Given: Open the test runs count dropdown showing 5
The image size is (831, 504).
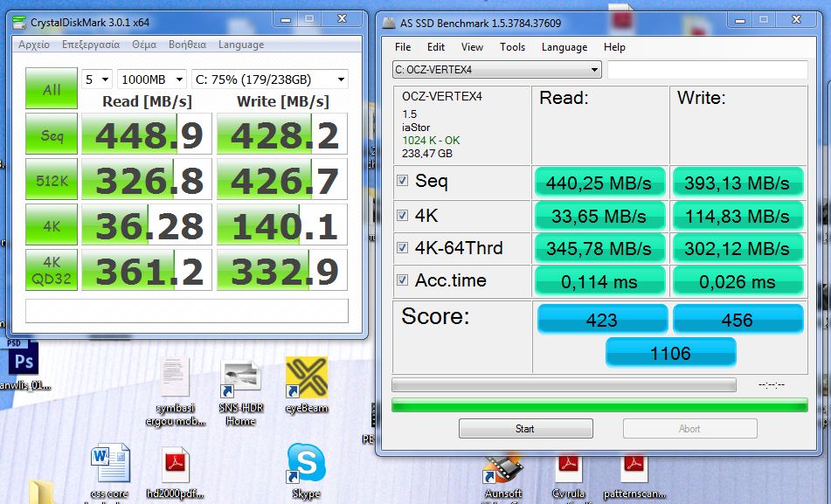Looking at the screenshot, I should 96,79.
